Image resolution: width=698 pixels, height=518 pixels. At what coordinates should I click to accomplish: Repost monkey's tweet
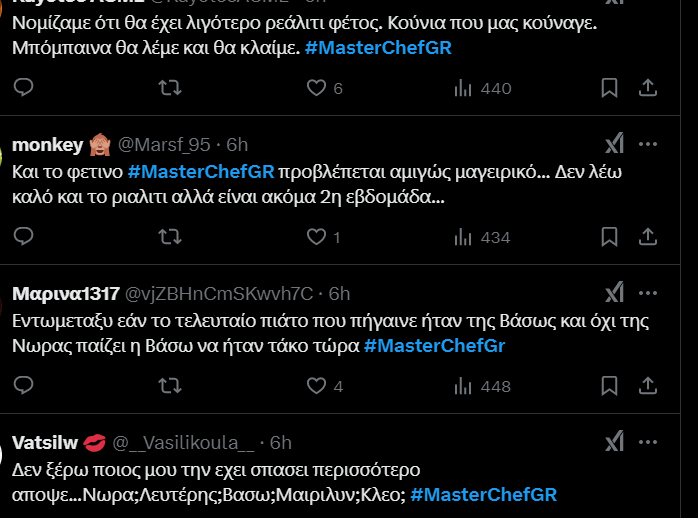170,237
